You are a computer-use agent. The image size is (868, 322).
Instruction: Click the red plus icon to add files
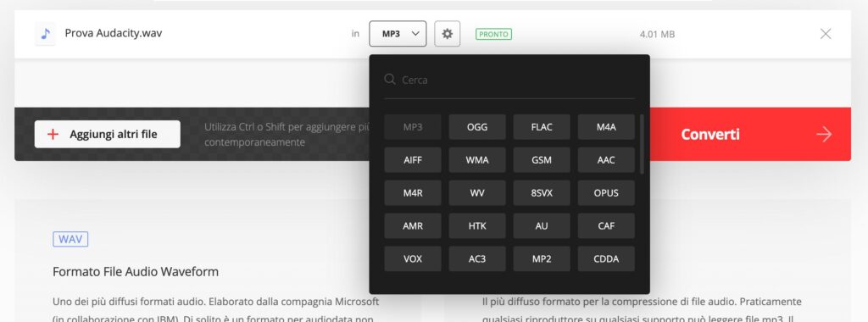pyautogui.click(x=53, y=135)
